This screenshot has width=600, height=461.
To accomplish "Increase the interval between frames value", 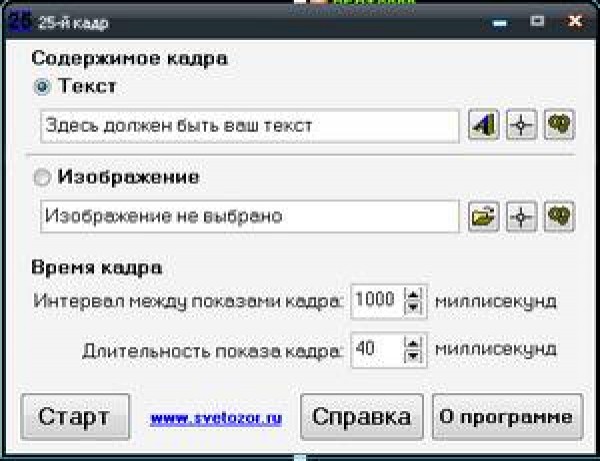I will pyautogui.click(x=413, y=295).
